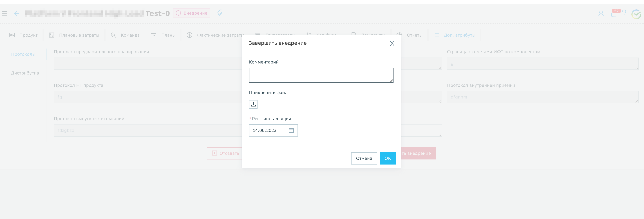Click the green checkmark logo icon
The width and height of the screenshot is (644, 219).
coord(636,14)
